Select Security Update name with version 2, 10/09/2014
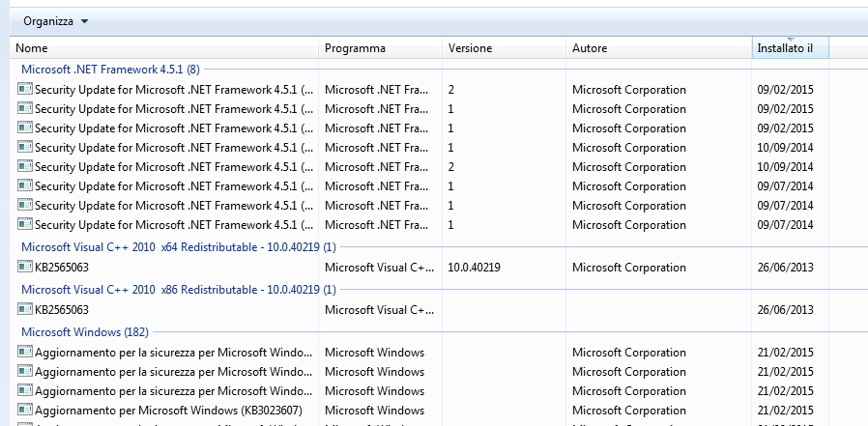This screenshot has height=426, width=868. pos(174,167)
